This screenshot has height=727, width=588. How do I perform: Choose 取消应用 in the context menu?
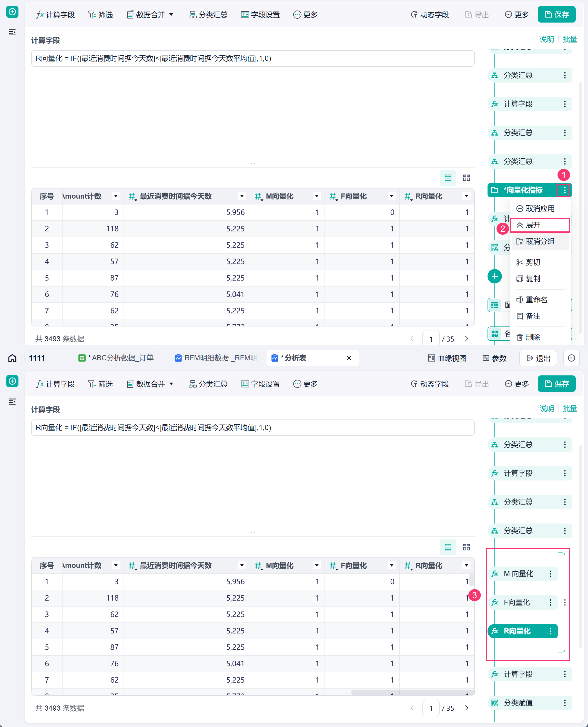tap(536, 208)
